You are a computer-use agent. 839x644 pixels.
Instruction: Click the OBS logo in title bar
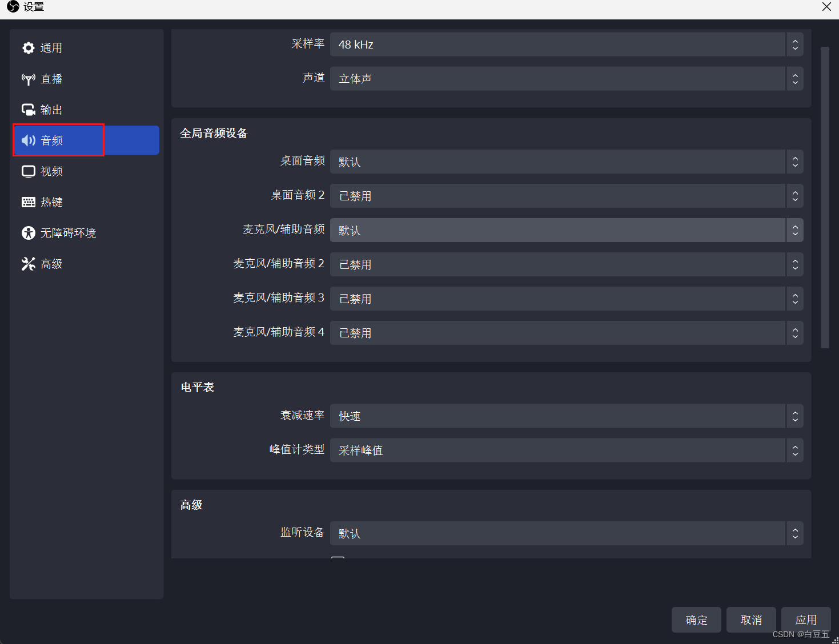pos(13,7)
